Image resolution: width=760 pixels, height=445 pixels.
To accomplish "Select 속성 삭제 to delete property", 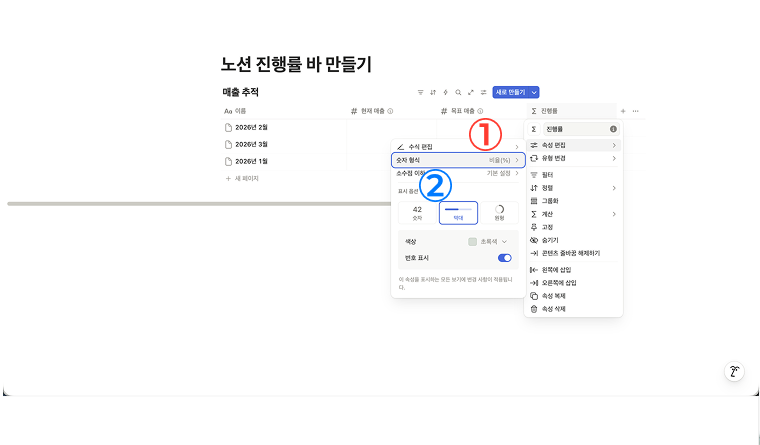I will point(573,309).
